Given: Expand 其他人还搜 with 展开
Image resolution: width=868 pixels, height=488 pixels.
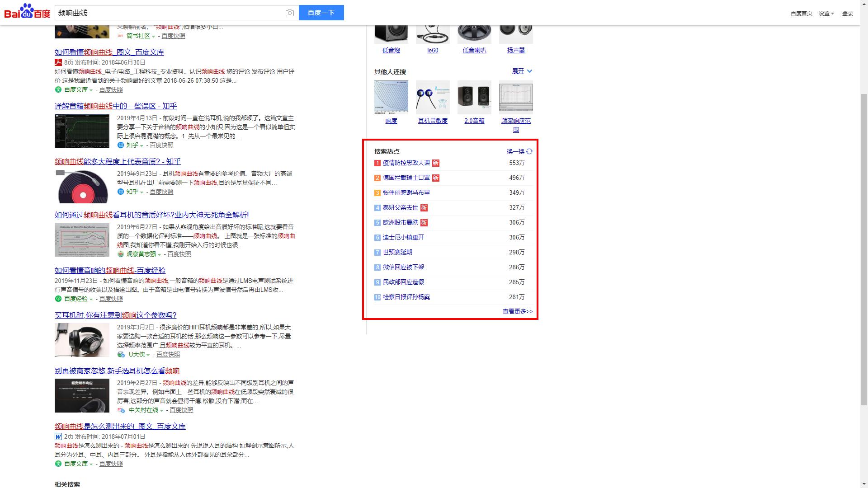Looking at the screenshot, I should (x=522, y=71).
